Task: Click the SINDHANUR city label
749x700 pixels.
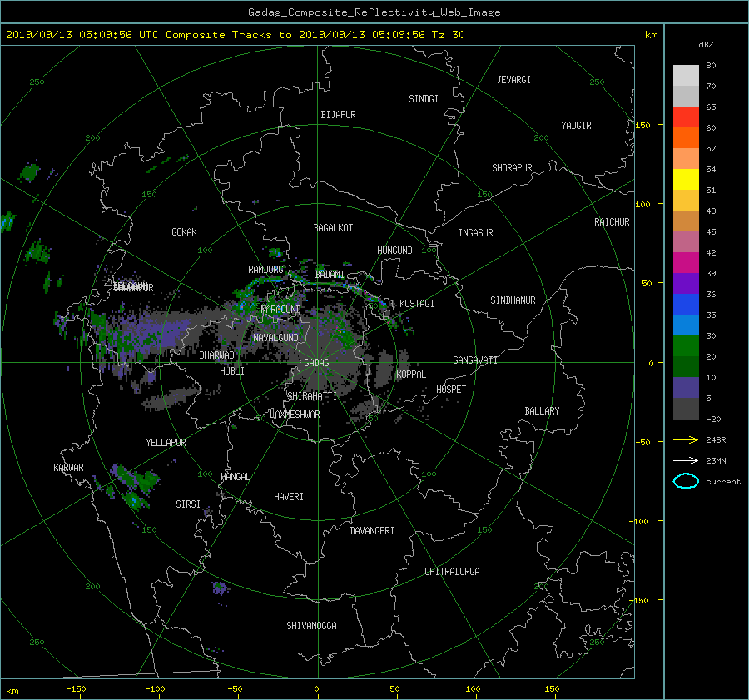Action: [x=513, y=300]
